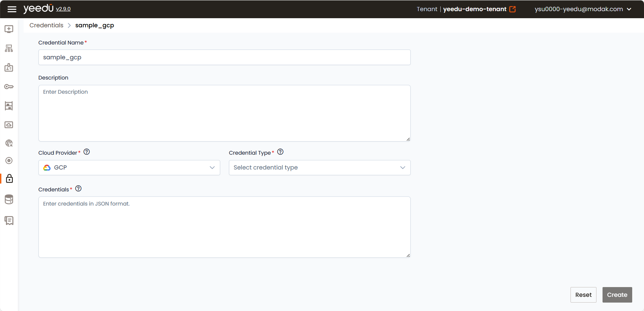The width and height of the screenshot is (644, 311).
Task: Click the yeedu-demo-tenant name
Action: 474,9
